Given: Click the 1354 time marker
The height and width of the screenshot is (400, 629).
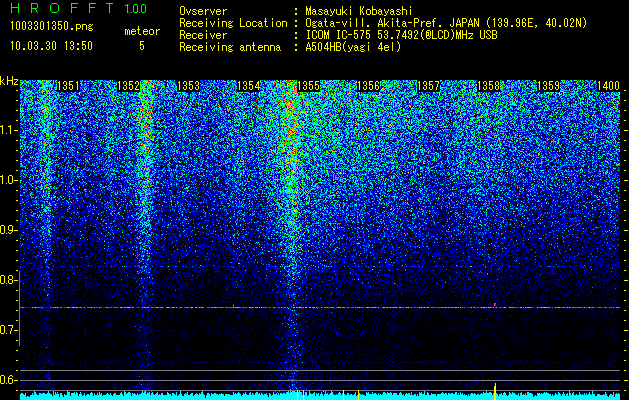Looking at the screenshot, I should coord(248,86).
